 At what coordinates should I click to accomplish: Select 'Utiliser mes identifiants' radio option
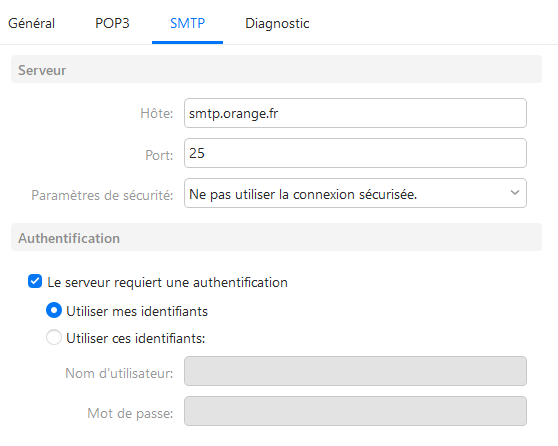point(54,310)
